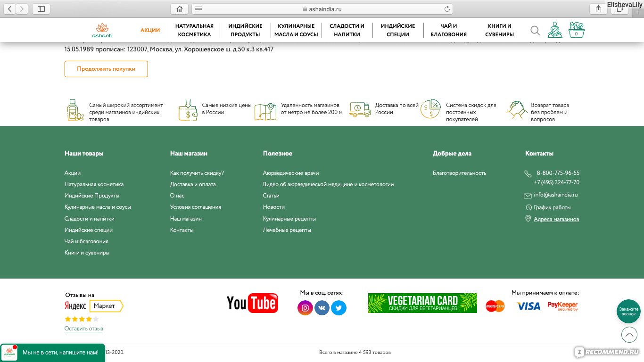Open the График работы link
Image resolution: width=644 pixels, height=362 pixels.
552,207
